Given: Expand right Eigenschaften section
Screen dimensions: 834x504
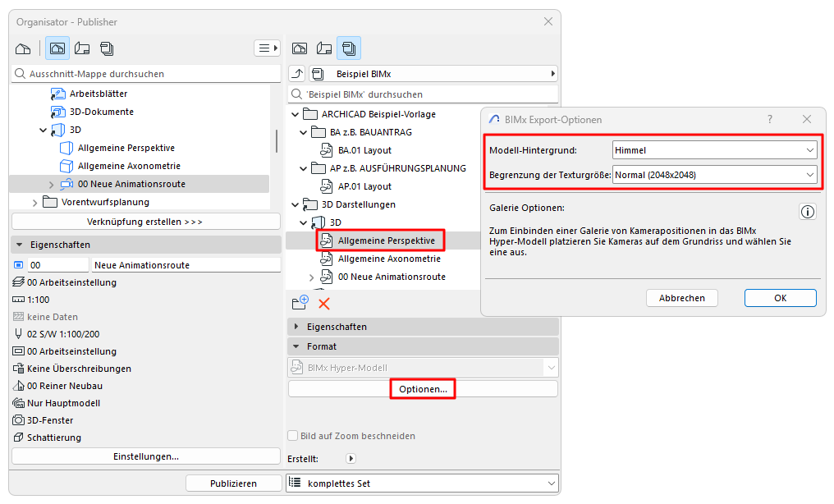Looking at the screenshot, I should point(296,327).
